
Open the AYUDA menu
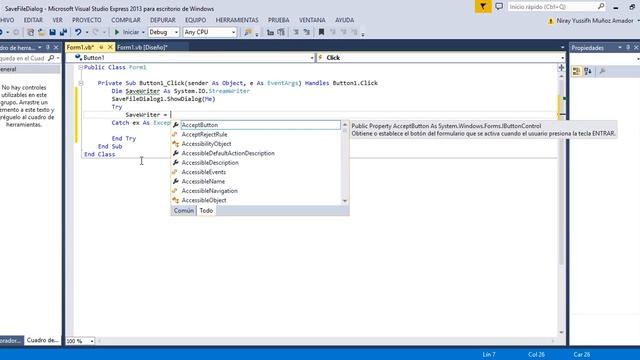point(344,20)
